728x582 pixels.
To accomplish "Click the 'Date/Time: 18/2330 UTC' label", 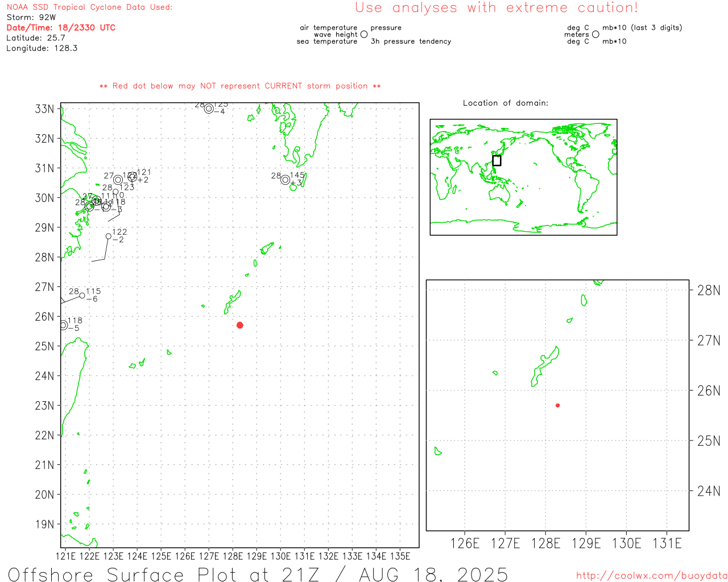I will pyautogui.click(x=61, y=27).
